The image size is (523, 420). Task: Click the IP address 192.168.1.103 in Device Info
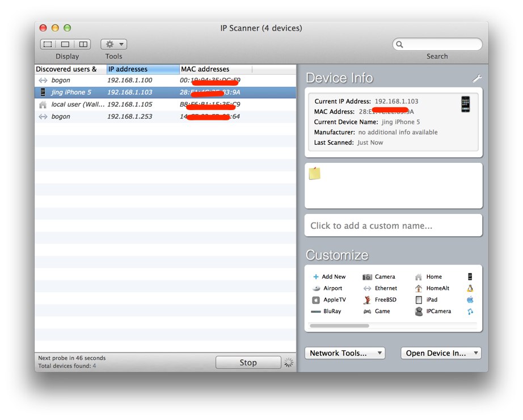tap(397, 101)
